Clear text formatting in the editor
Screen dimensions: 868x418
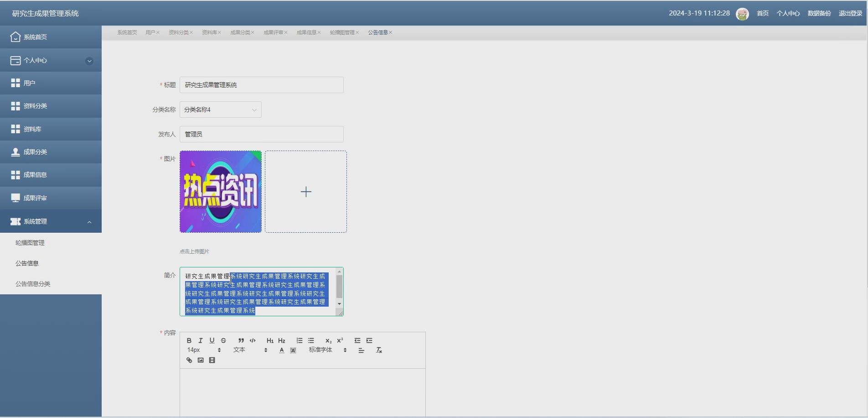click(x=379, y=350)
